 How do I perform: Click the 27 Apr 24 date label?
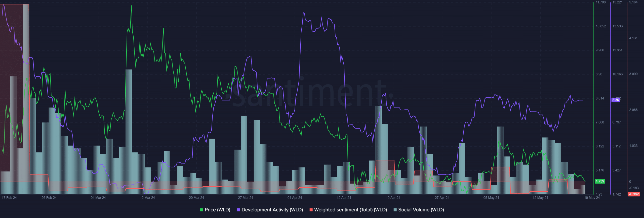442,198
